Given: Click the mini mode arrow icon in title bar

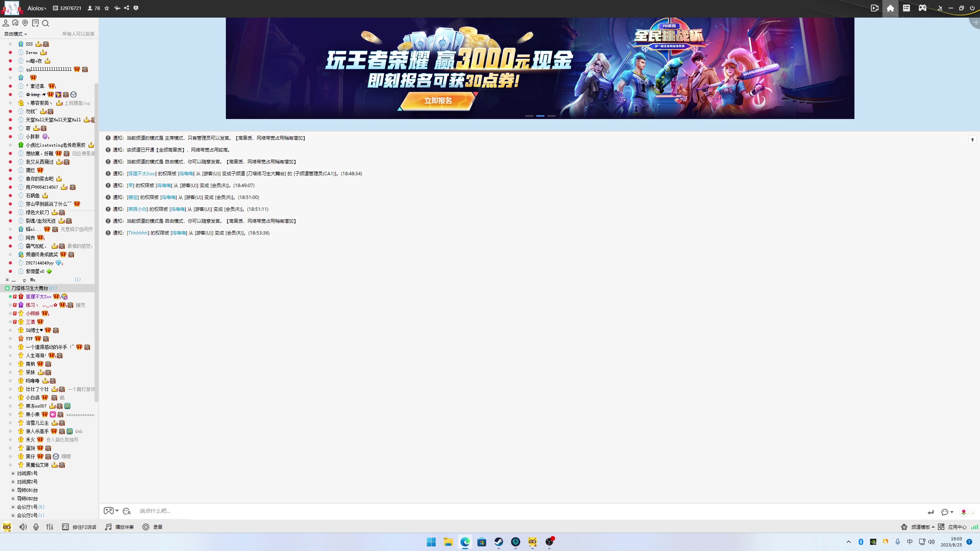Looking at the screenshot, I should (940, 8).
